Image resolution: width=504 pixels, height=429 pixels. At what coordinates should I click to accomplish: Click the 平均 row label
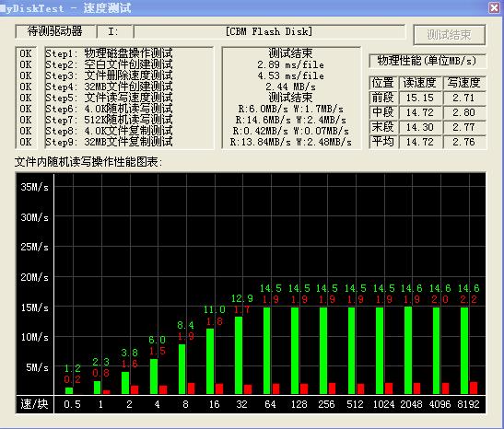pyautogui.click(x=383, y=142)
